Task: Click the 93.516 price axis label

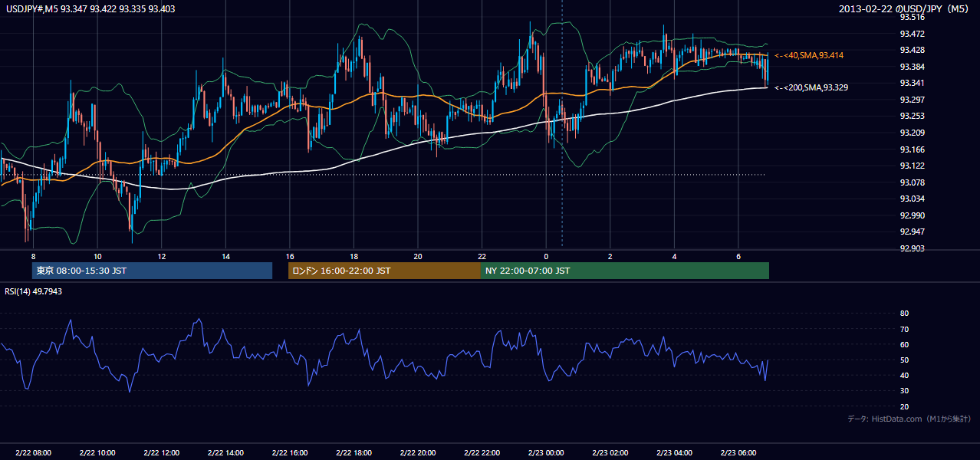Action: coord(912,17)
